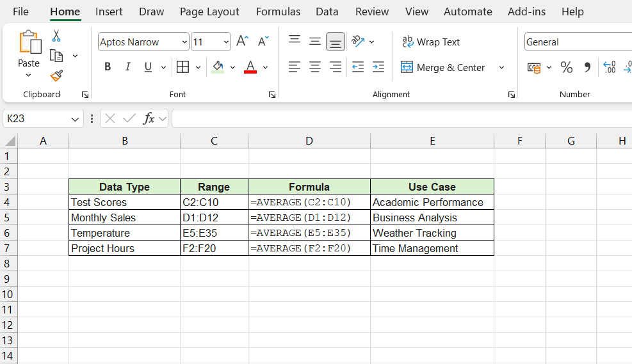The image size is (632, 364).
Task: Apply Percent Style
Action: [566, 67]
